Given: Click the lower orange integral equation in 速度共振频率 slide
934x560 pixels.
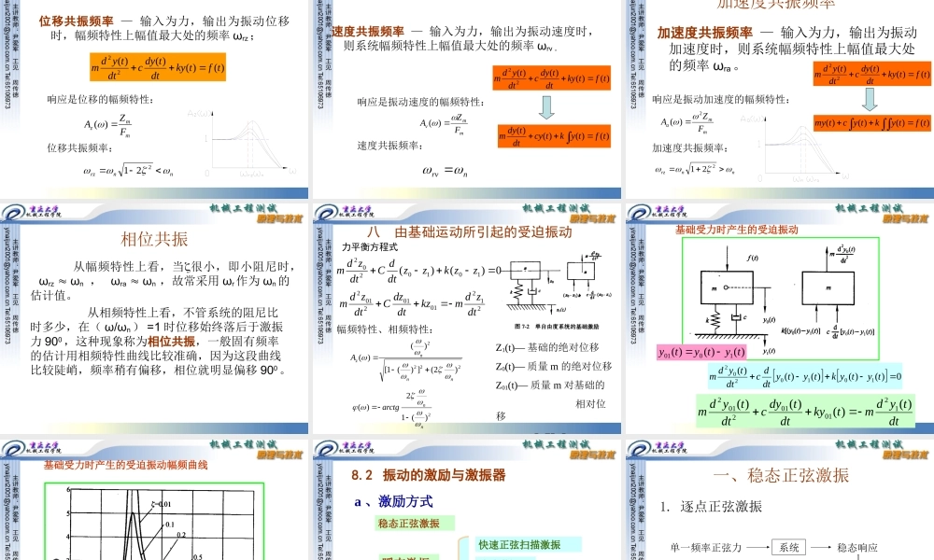Looking at the screenshot, I should click(554, 136).
